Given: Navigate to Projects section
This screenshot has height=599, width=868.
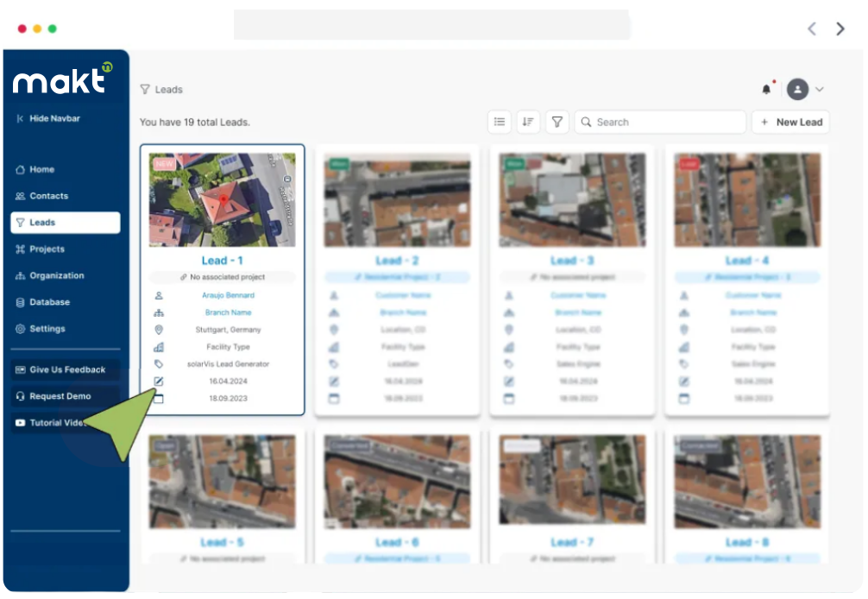Looking at the screenshot, I should point(47,249).
